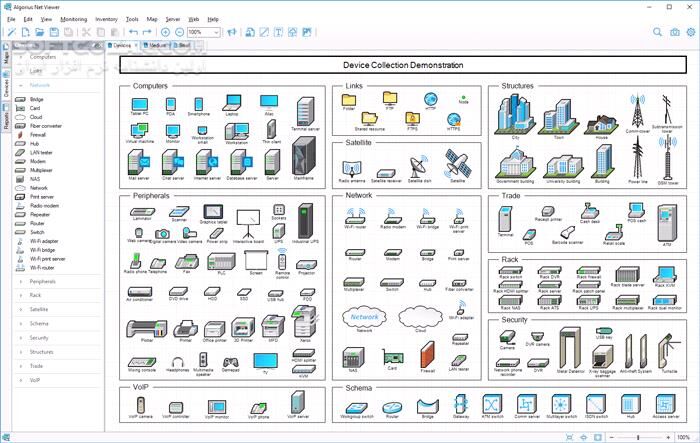Open the Monitoring menu
Image resolution: width=700 pixels, height=443 pixels.
point(73,19)
